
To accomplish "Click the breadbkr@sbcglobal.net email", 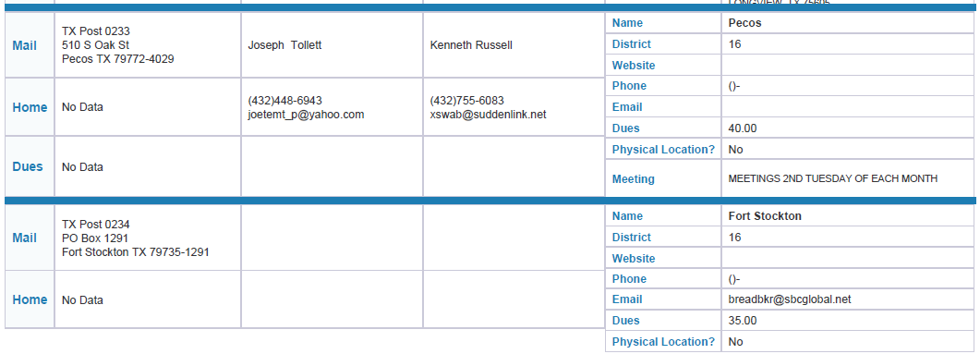I will (790, 299).
